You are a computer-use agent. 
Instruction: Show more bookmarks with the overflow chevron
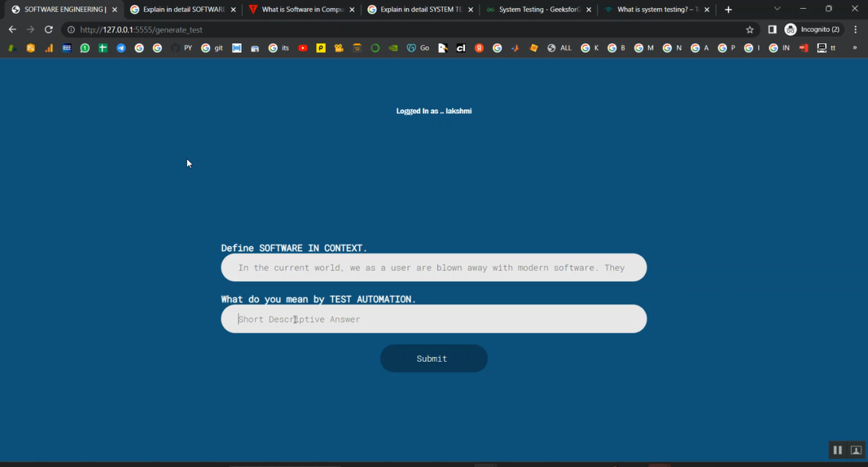[x=855, y=48]
